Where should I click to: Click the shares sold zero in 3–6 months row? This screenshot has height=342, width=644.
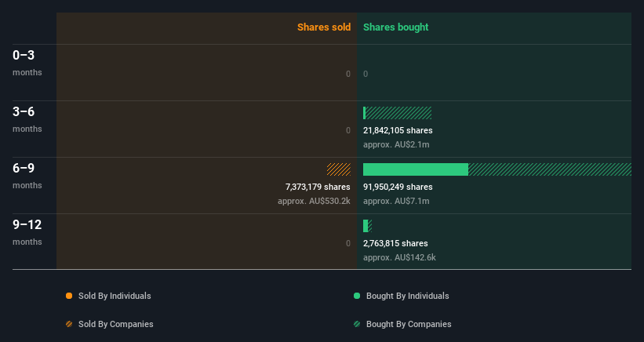tap(348, 130)
